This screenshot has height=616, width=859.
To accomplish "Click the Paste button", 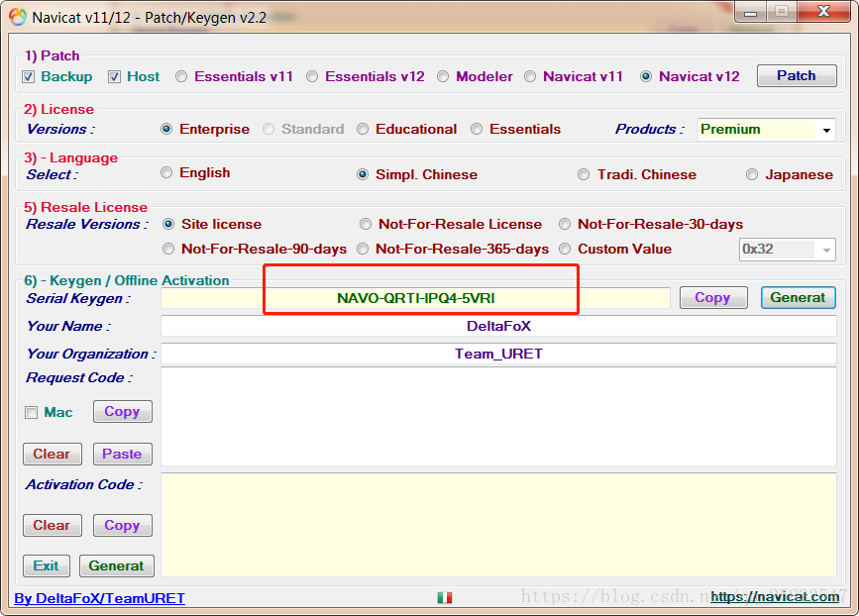I will [123, 454].
